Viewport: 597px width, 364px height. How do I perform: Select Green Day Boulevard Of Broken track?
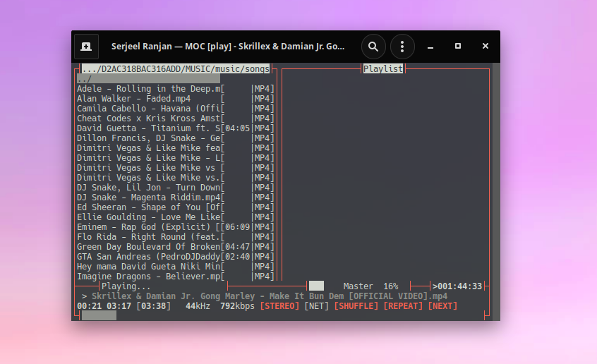pyautogui.click(x=175, y=247)
